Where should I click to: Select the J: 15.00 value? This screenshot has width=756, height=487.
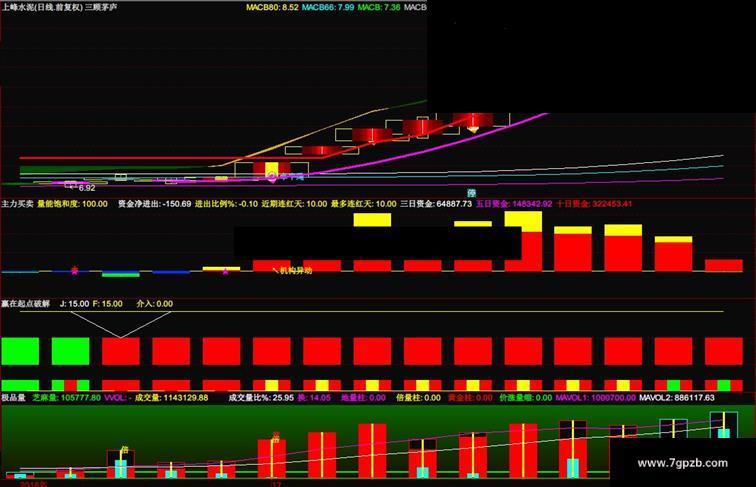(x=74, y=304)
